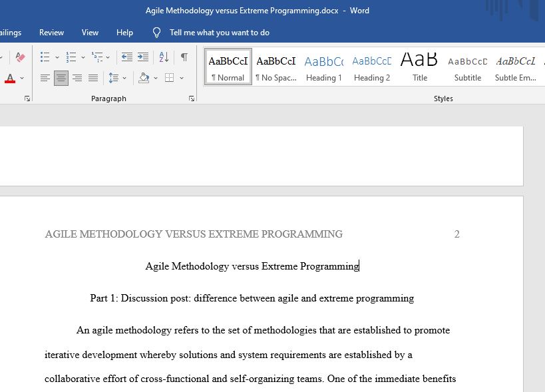Viewport: 545px width, 392px height.
Task: Align text to the left
Action: pyautogui.click(x=45, y=78)
